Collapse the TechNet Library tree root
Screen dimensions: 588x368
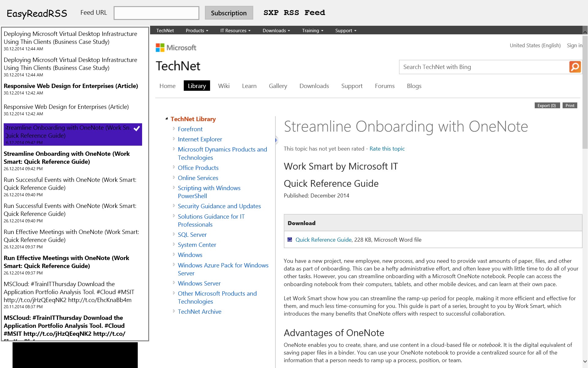[167, 119]
